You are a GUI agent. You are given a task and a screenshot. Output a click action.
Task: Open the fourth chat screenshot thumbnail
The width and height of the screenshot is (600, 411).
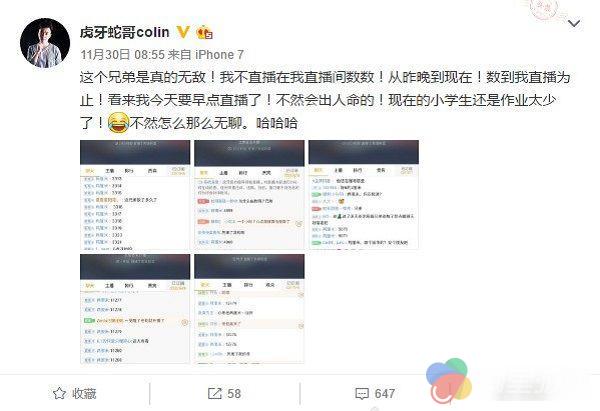[x=135, y=308]
